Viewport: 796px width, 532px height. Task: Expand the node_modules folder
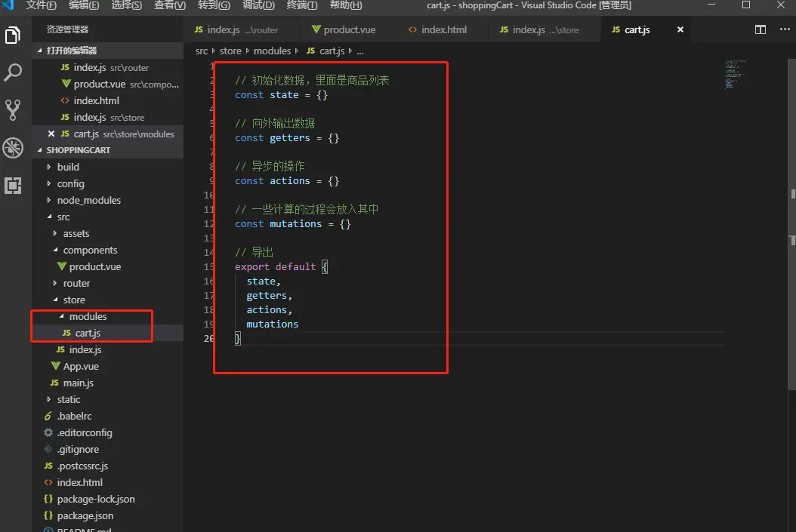[88, 200]
